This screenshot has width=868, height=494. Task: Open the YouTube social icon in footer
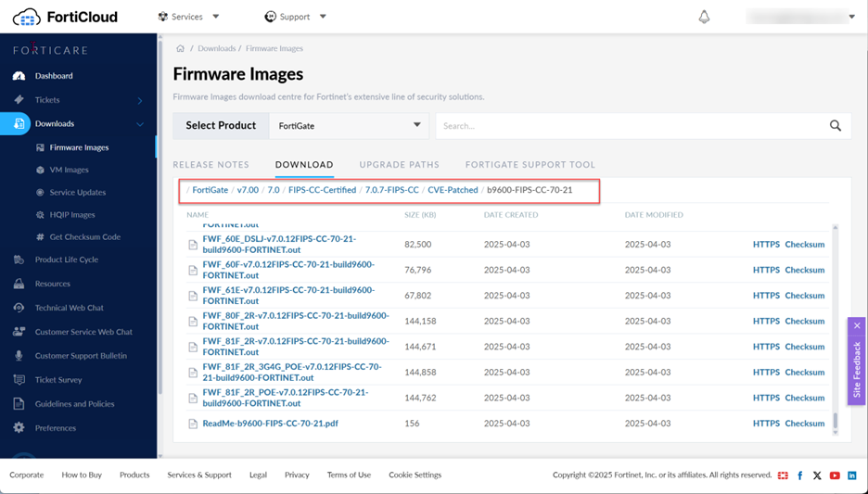835,475
